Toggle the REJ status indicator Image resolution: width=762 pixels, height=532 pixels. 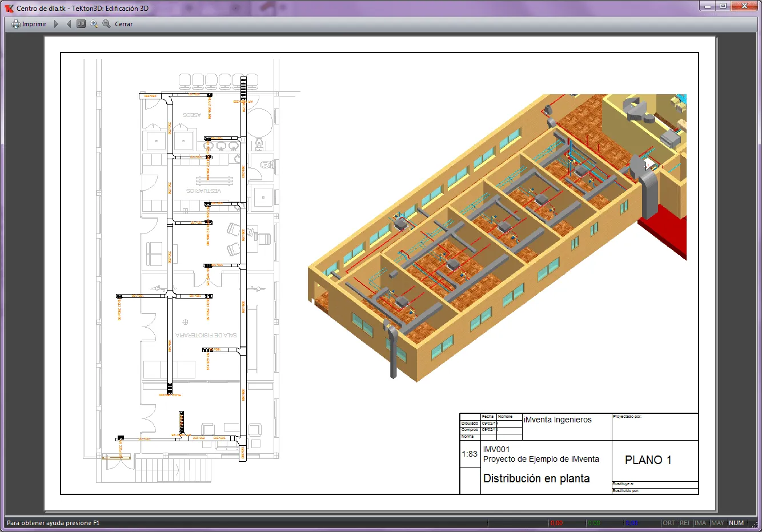pyautogui.click(x=684, y=523)
